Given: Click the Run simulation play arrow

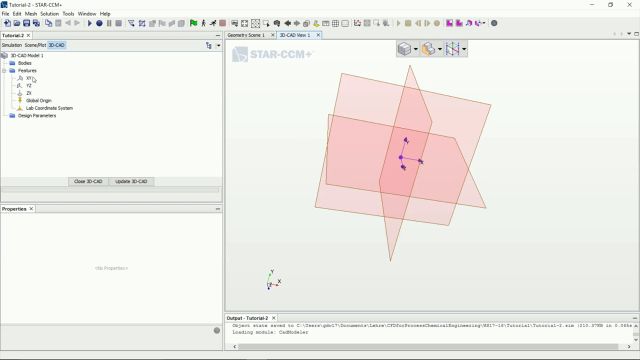Looking at the screenshot, I should [x=89, y=23].
